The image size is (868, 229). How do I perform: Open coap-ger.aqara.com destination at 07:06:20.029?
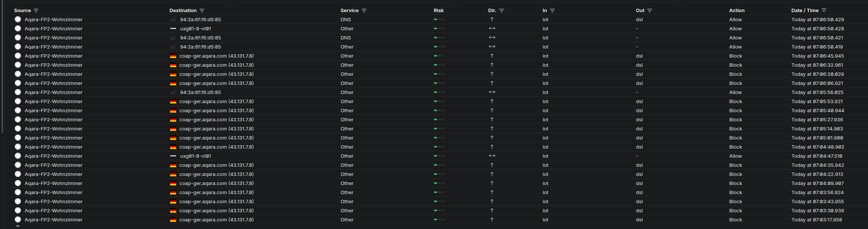[216, 74]
